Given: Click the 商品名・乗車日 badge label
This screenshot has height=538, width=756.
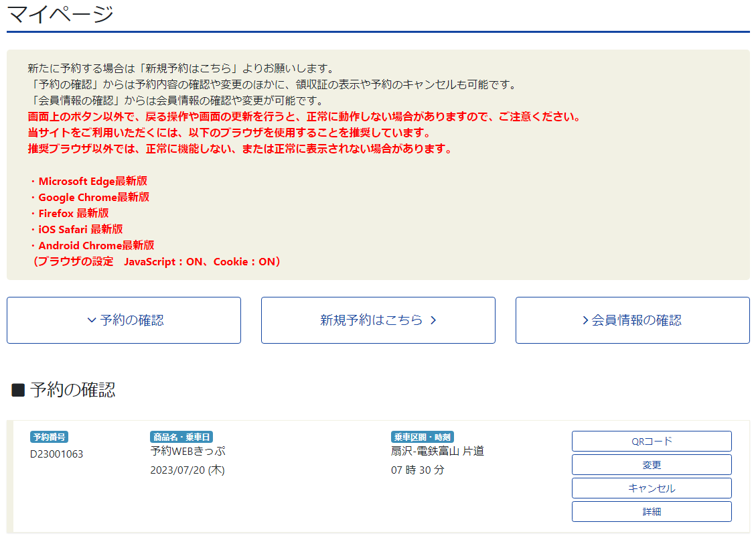Looking at the screenshot, I should pos(181,437).
